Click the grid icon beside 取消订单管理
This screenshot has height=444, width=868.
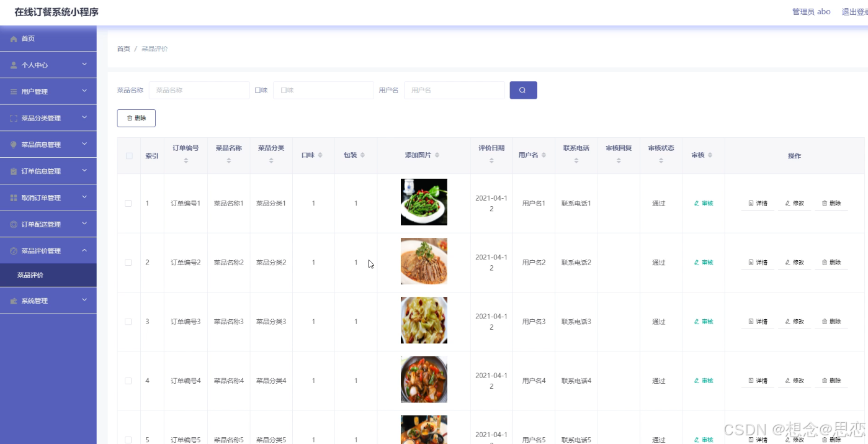click(x=14, y=198)
